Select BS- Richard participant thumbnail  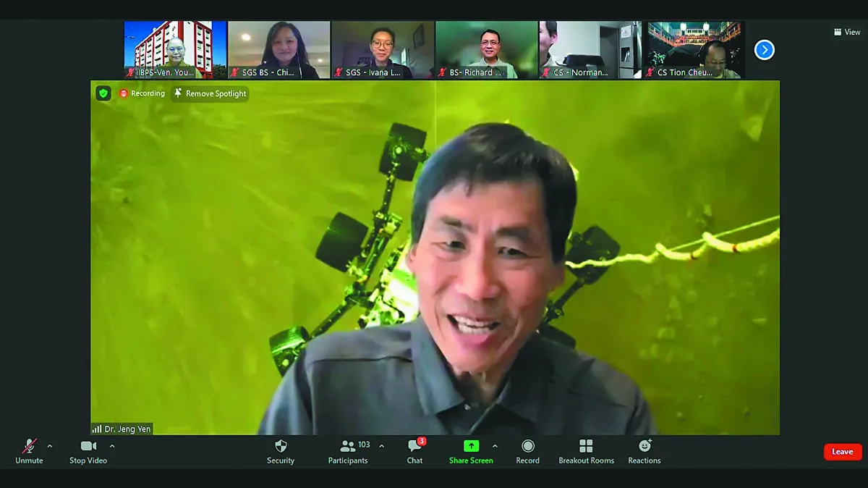coord(487,49)
